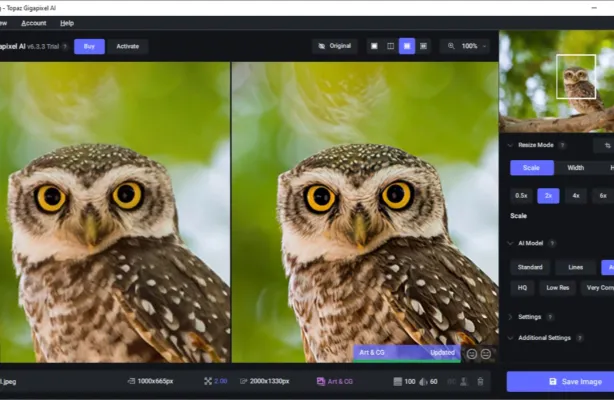Click the trash delete image icon
614x400 pixels.
[x=480, y=382]
